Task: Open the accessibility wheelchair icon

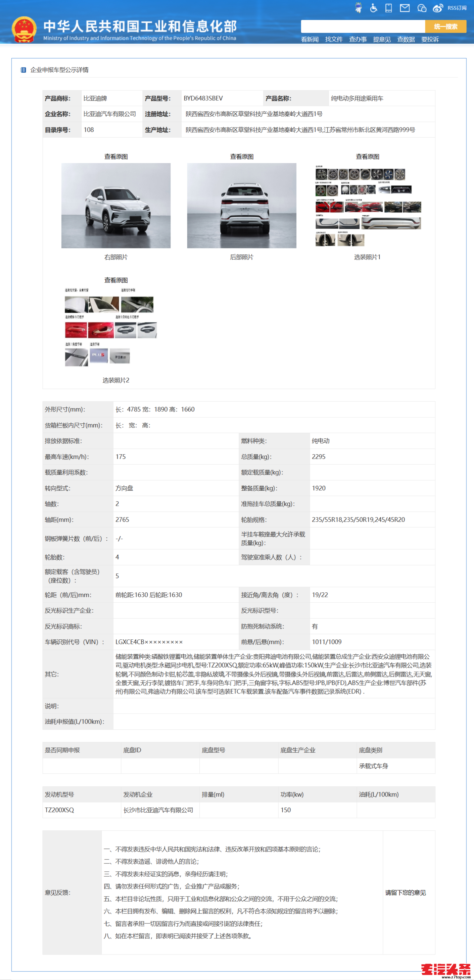Action: (373, 8)
